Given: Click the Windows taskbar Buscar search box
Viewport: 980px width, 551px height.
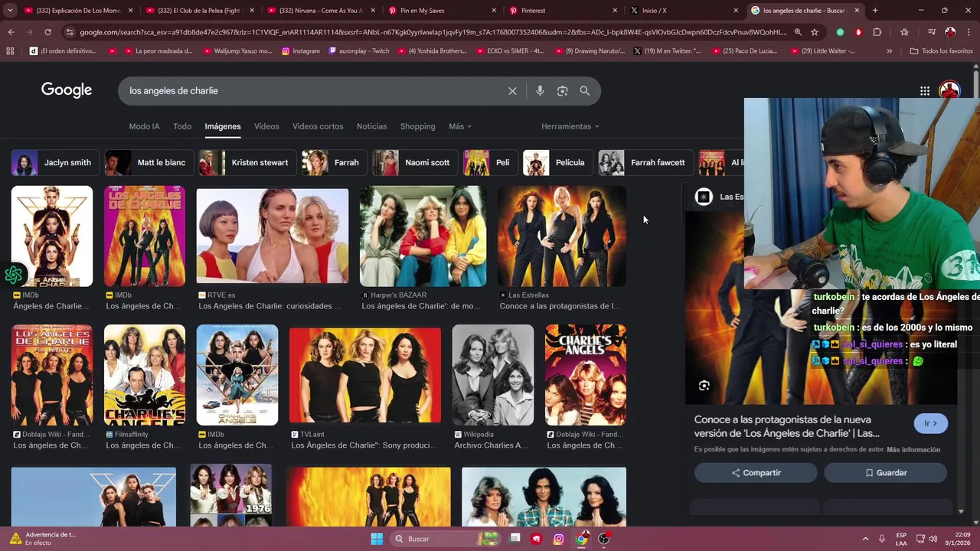Looking at the screenshot, I should [x=444, y=539].
